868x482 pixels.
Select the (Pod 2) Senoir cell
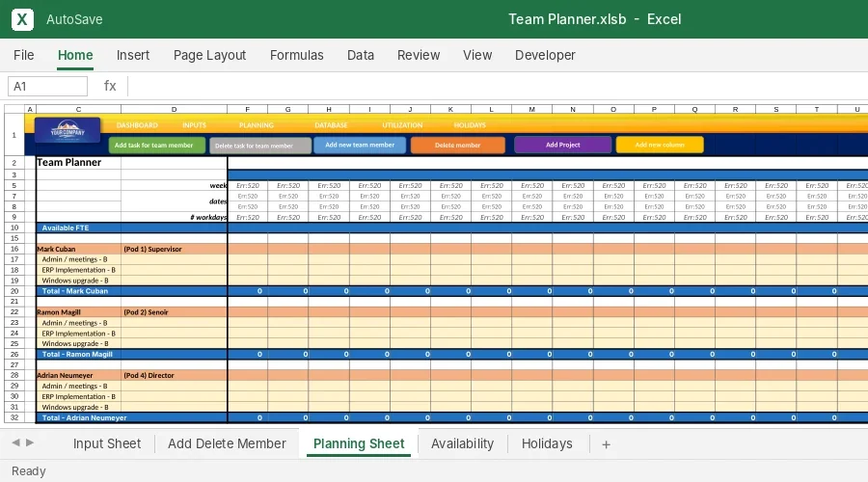click(174, 312)
